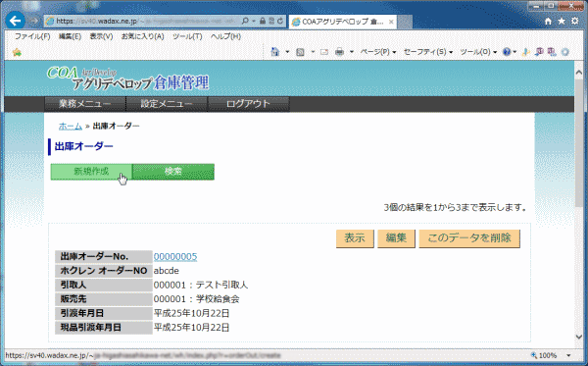Open the 業務メニュー navigation tab
The width and height of the screenshot is (588, 366).
(85, 104)
